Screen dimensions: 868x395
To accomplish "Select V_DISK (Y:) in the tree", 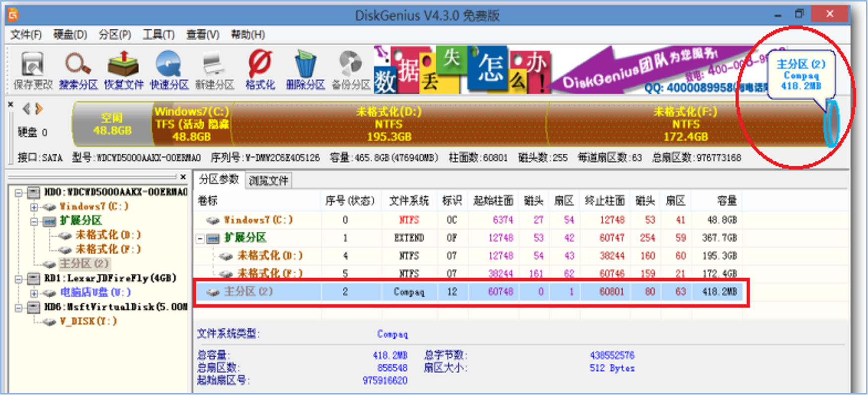I will tap(88, 321).
